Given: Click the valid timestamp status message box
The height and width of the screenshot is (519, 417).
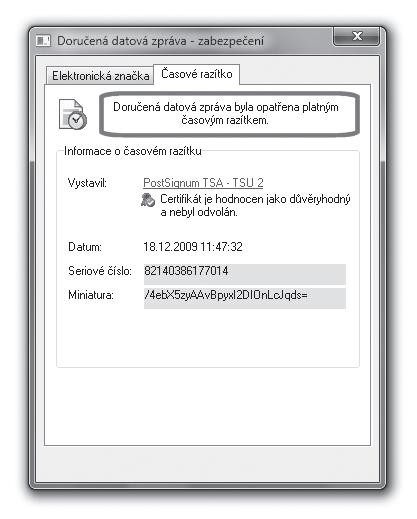Looking at the screenshot, I should point(229,114).
